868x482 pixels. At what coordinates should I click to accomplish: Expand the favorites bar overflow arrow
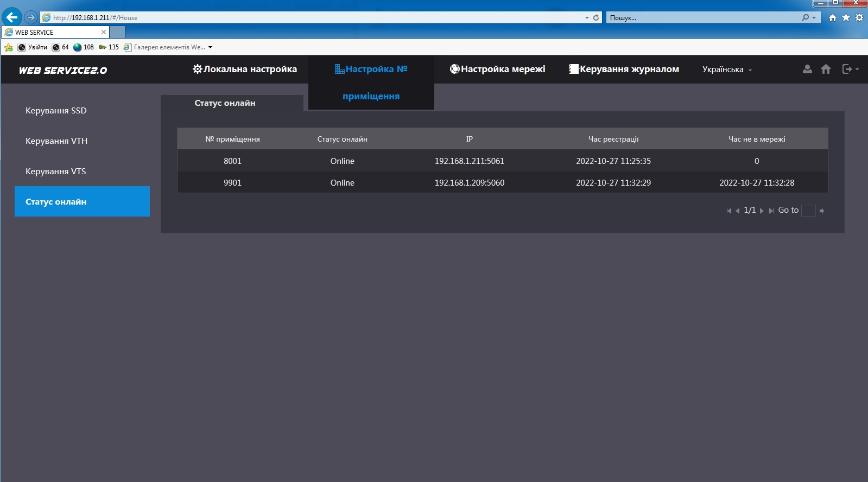point(211,47)
